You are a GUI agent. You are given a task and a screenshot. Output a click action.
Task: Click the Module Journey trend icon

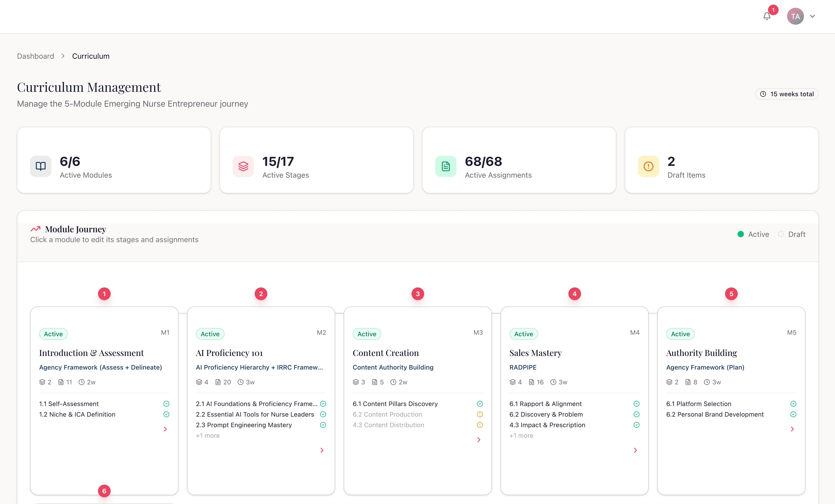tap(36, 229)
